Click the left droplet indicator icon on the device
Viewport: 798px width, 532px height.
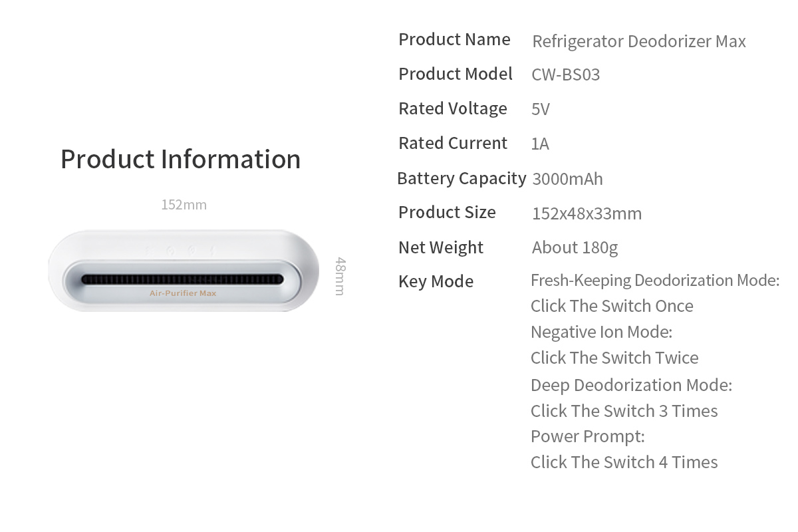171,251
